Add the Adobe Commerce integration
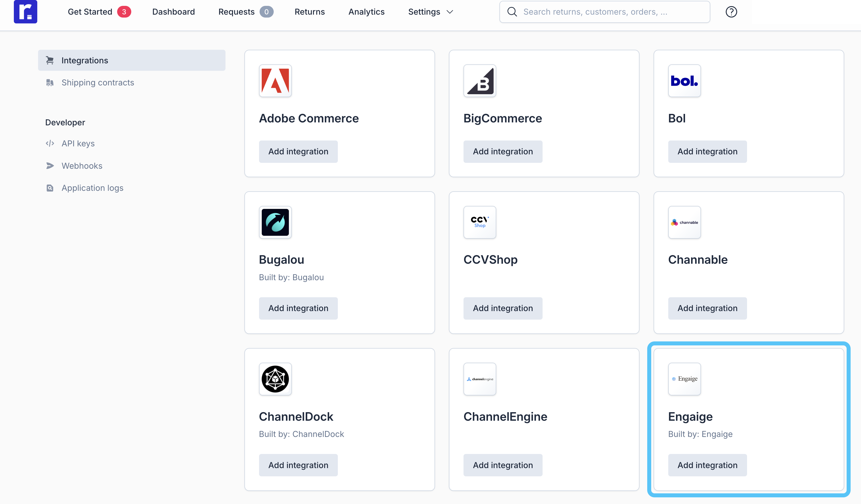 tap(298, 152)
